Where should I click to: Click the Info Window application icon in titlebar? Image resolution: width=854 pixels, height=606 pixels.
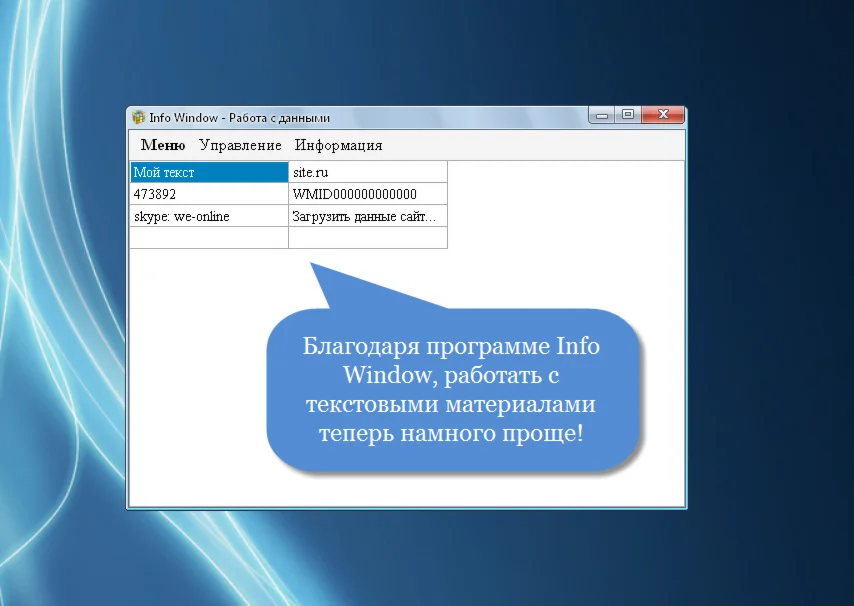tap(137, 115)
